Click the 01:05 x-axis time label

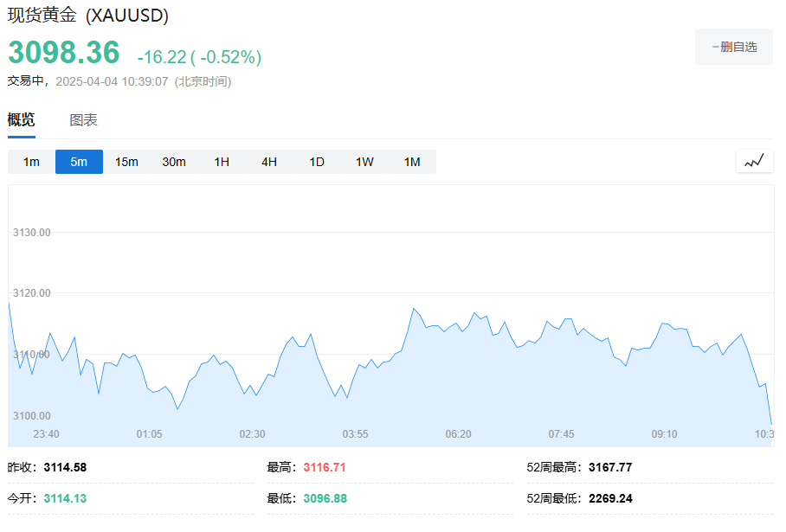coord(150,433)
